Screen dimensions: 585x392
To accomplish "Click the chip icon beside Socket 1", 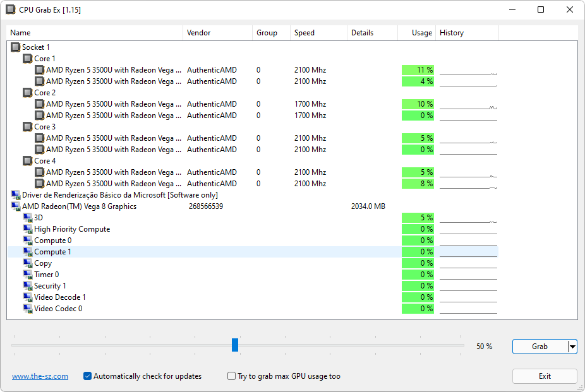I will point(15,47).
